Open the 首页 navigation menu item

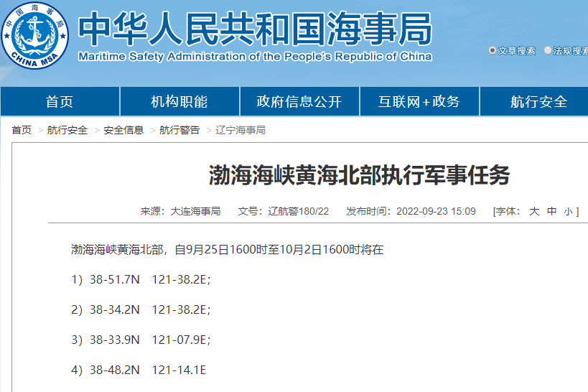60,102
